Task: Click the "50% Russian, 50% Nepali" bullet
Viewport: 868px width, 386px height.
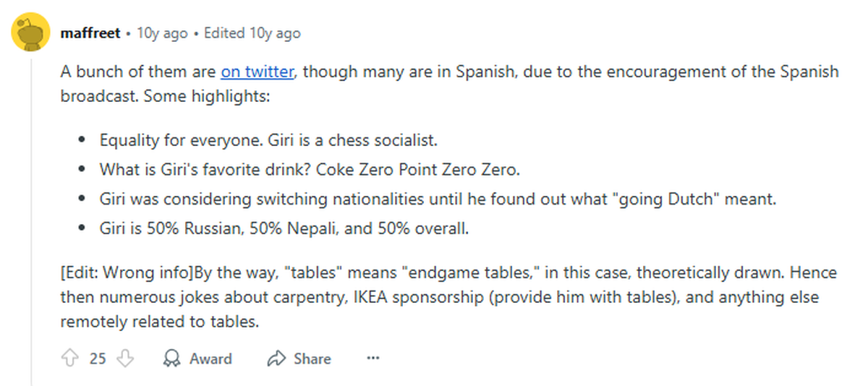Action: pyautogui.click(x=284, y=230)
